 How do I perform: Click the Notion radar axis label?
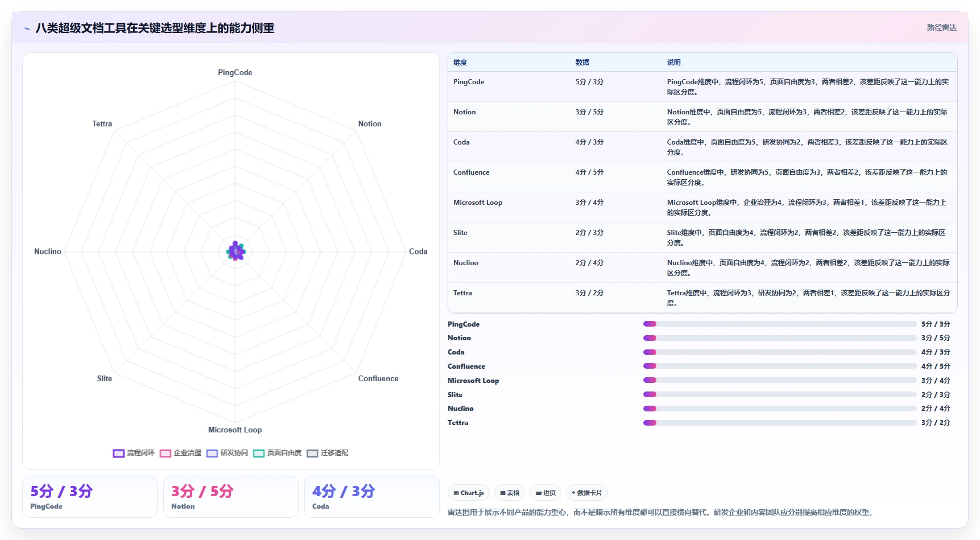point(370,123)
